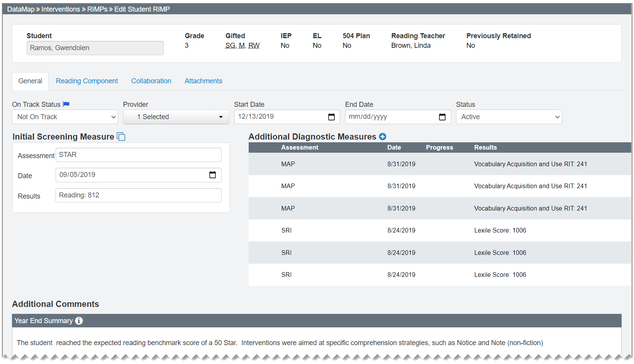Image resolution: width=634 pixels, height=364 pixels.
Task: Open the screening Date calendar picker
Action: [212, 175]
